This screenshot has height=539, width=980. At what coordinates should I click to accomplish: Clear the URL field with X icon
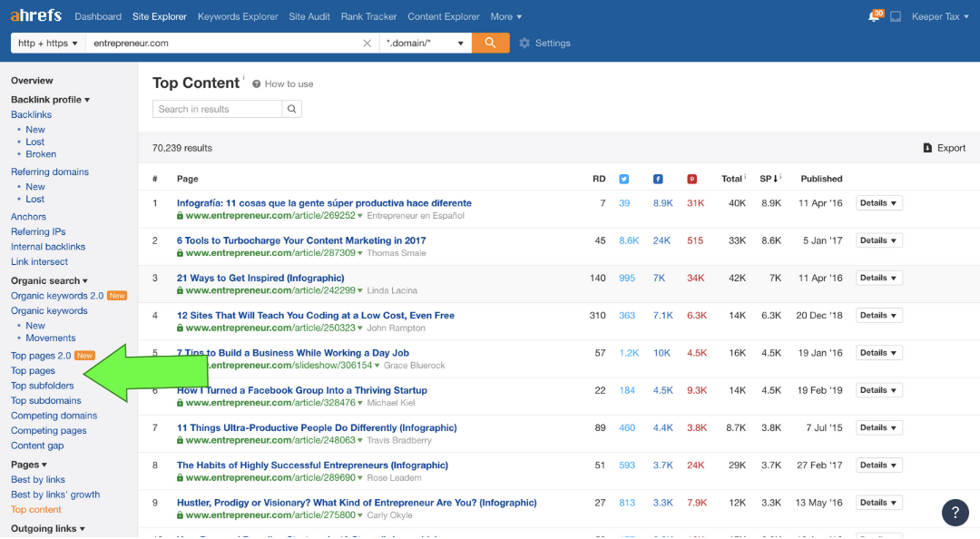(x=367, y=44)
